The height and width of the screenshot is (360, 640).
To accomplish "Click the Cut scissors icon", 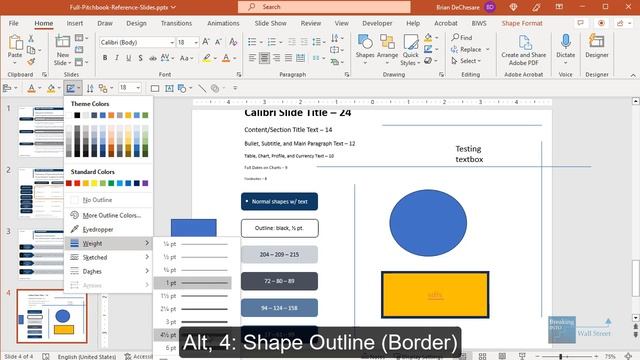I will [31, 39].
